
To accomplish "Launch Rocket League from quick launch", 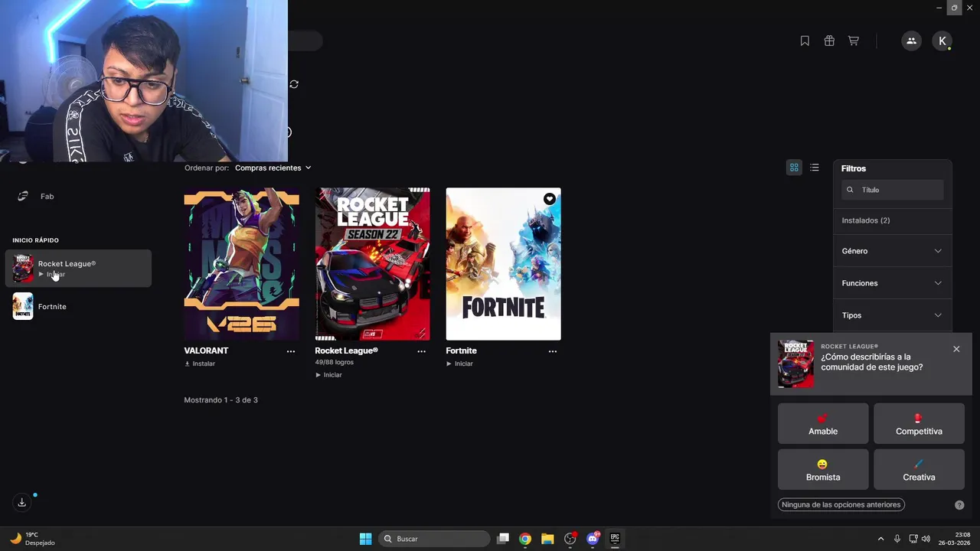I will [x=78, y=269].
